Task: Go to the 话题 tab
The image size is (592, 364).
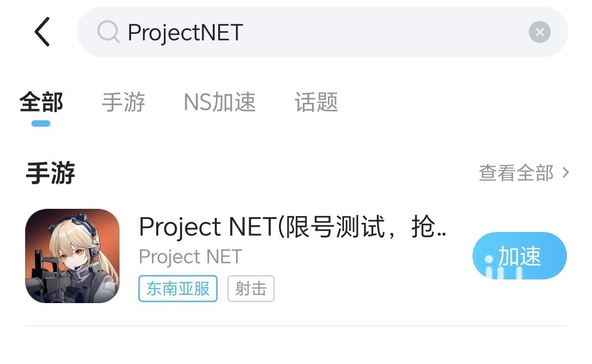Action: point(316,102)
